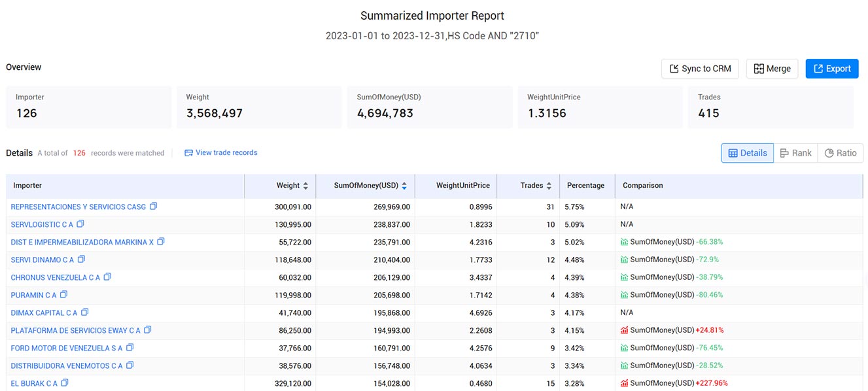The image size is (868, 391).
Task: Copy name DIST E IMPERMEABILIZADORA MARKINA X
Action: (161, 242)
